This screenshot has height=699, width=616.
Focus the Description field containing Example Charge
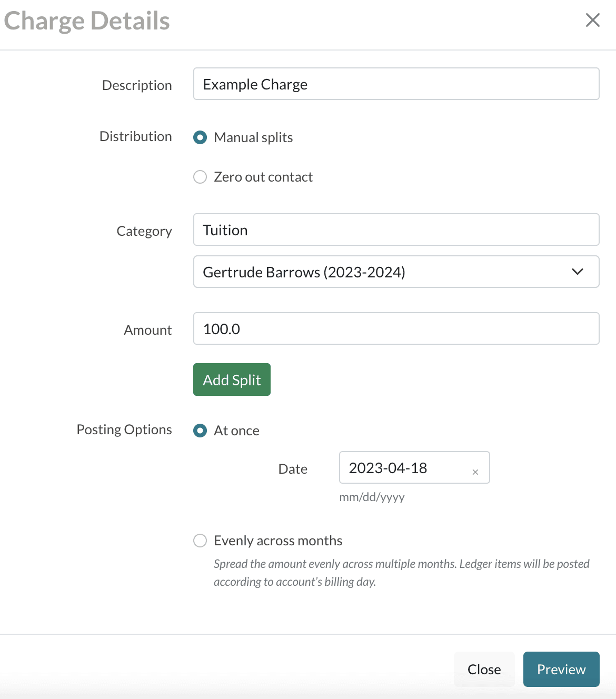tap(396, 84)
